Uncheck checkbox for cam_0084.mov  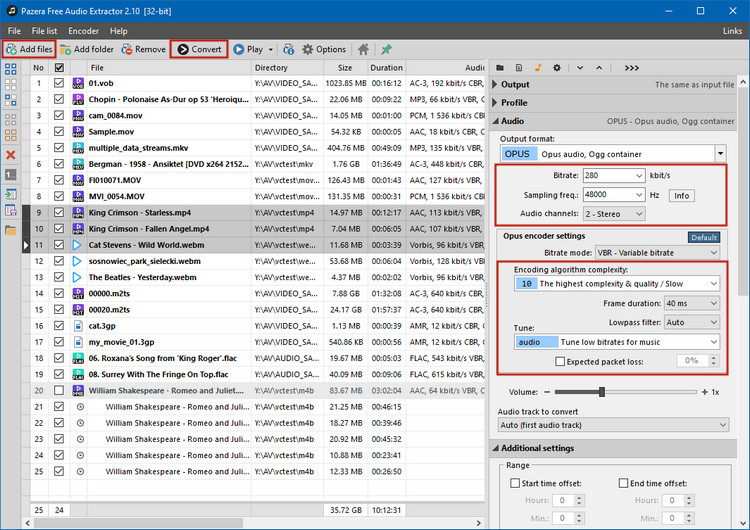coord(59,115)
